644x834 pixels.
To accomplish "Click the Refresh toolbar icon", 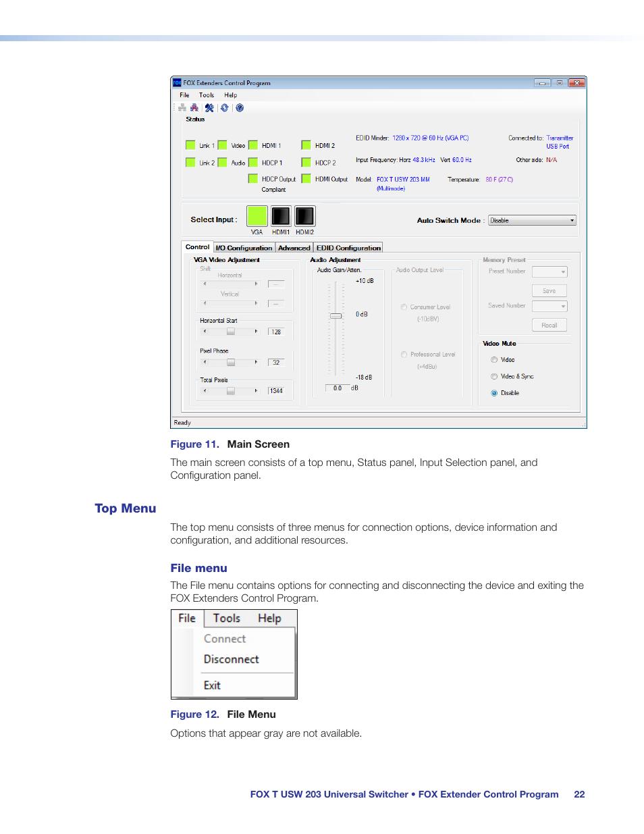I will pos(225,107).
